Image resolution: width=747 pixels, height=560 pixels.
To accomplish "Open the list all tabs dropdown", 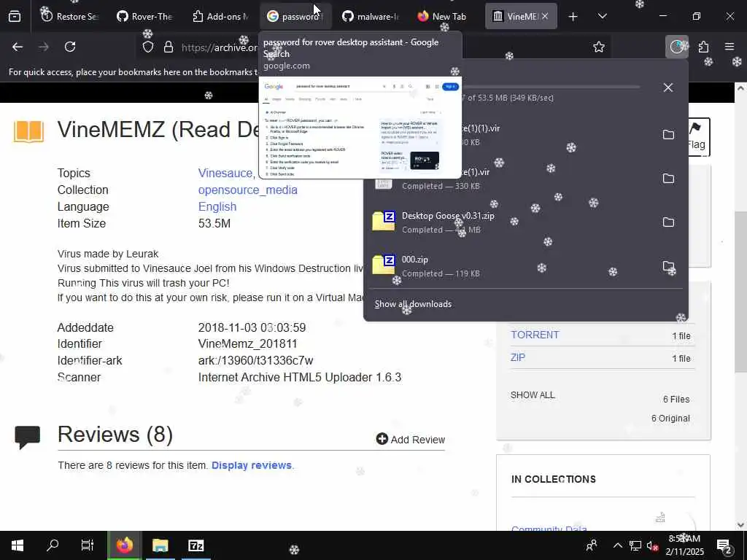I will point(602,16).
